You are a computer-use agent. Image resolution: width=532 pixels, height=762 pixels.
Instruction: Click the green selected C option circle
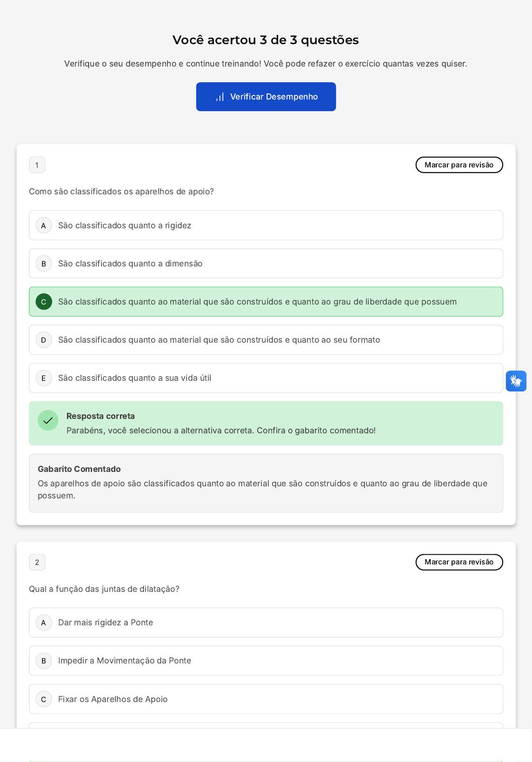tap(44, 302)
